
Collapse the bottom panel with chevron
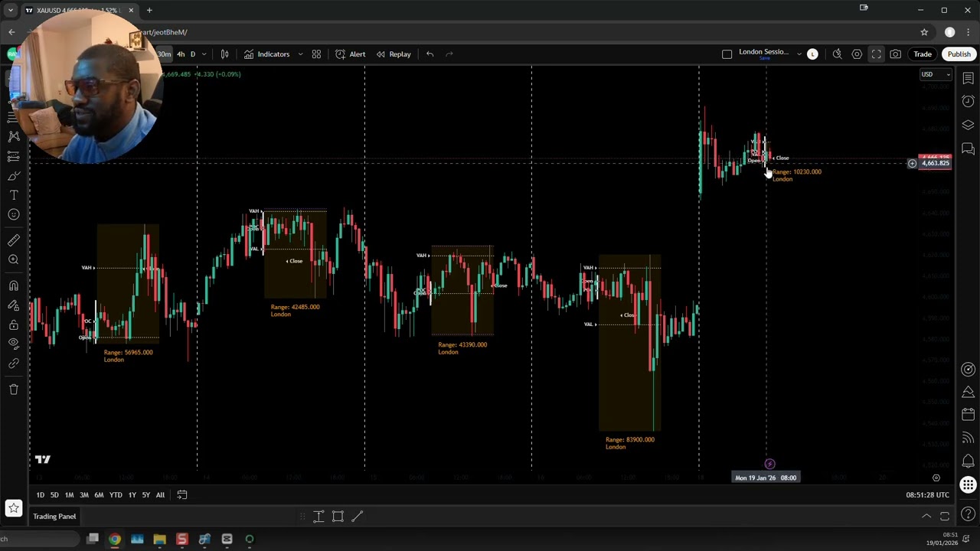(x=926, y=517)
